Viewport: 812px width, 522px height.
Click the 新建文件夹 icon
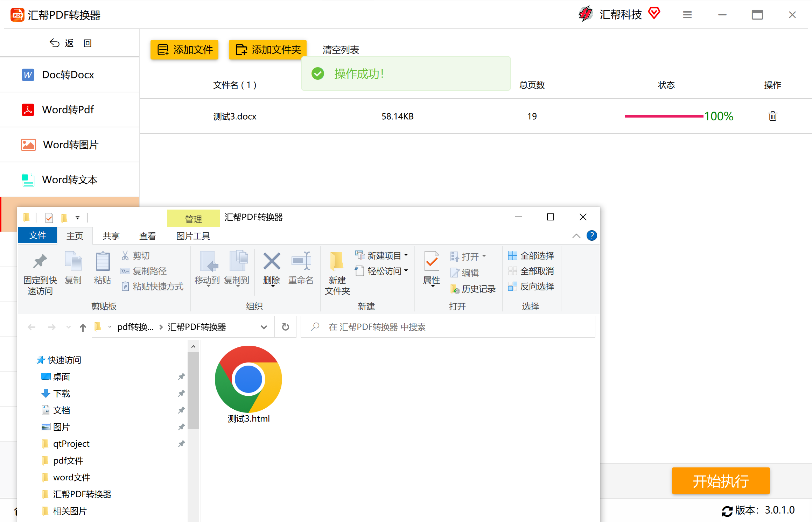(x=337, y=261)
